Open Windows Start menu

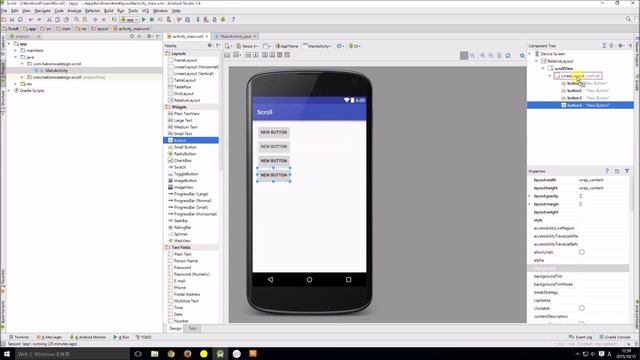tap(7, 354)
